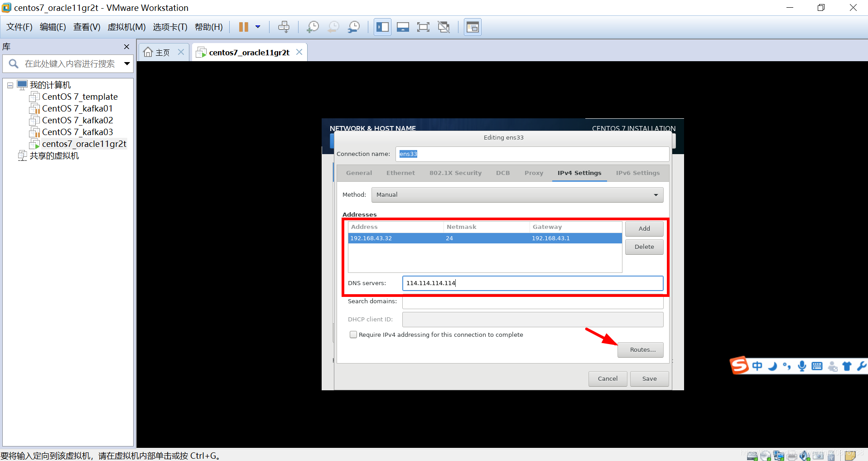Cancel editing ens33

[608, 379]
